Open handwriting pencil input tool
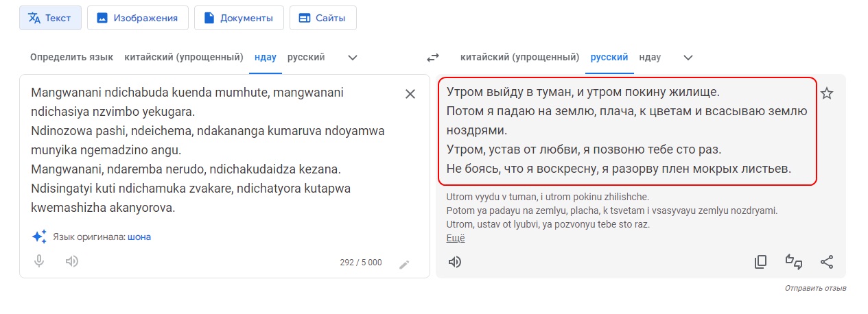The height and width of the screenshot is (314, 868). pos(405,264)
